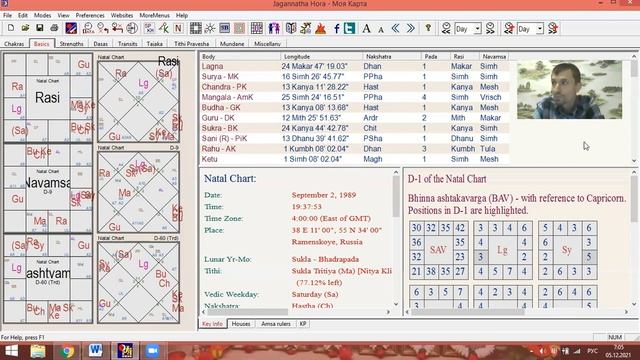640x360 pixels.
Task: Click the two people compatibility icon
Action: (274, 28)
